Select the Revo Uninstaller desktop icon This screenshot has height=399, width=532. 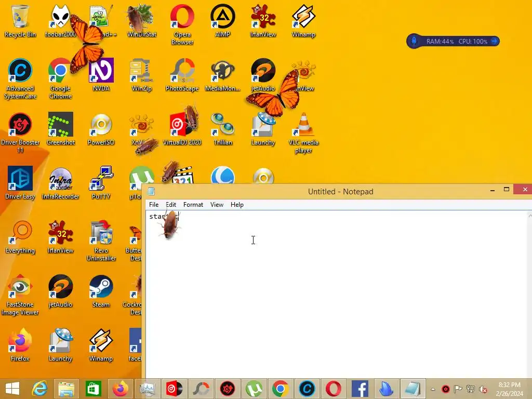pyautogui.click(x=101, y=241)
